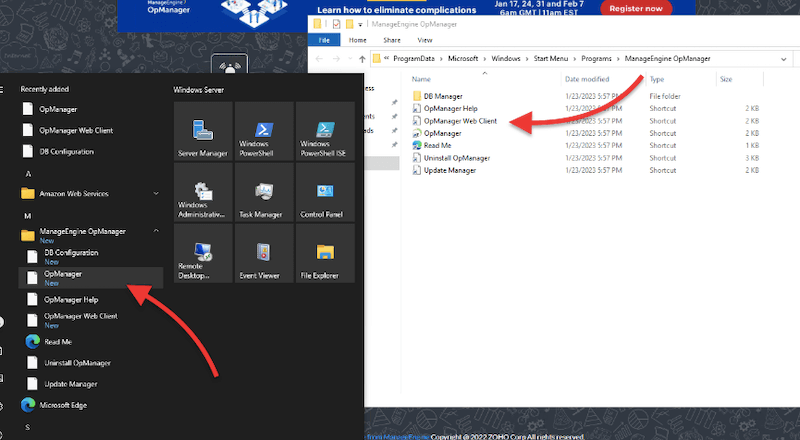Select the Read Me shortcut in Explorer

coord(437,145)
